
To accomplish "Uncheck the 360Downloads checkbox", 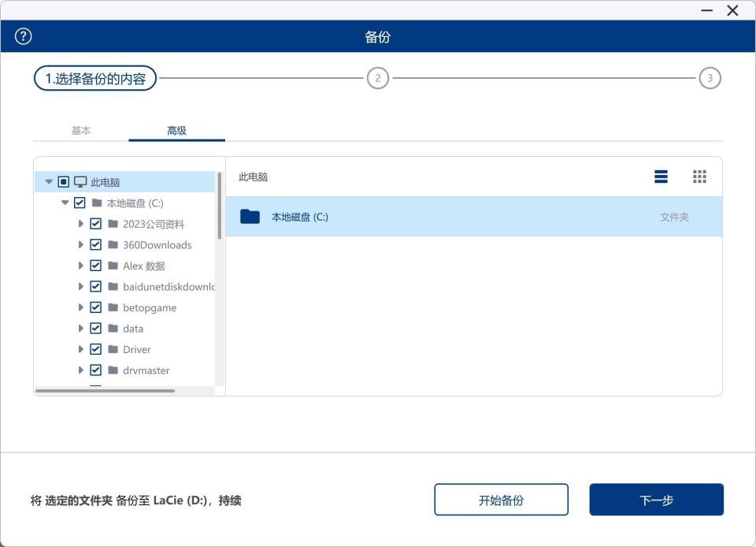I will 95,244.
